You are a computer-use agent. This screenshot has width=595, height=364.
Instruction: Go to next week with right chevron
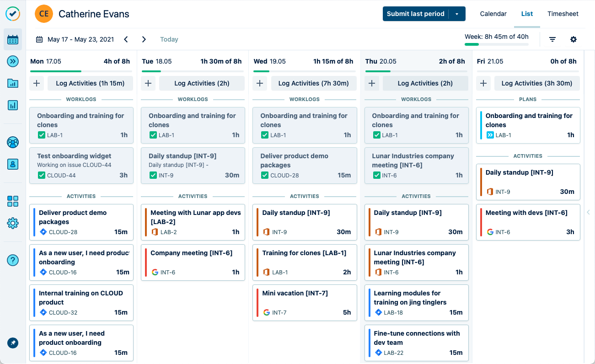tap(144, 39)
